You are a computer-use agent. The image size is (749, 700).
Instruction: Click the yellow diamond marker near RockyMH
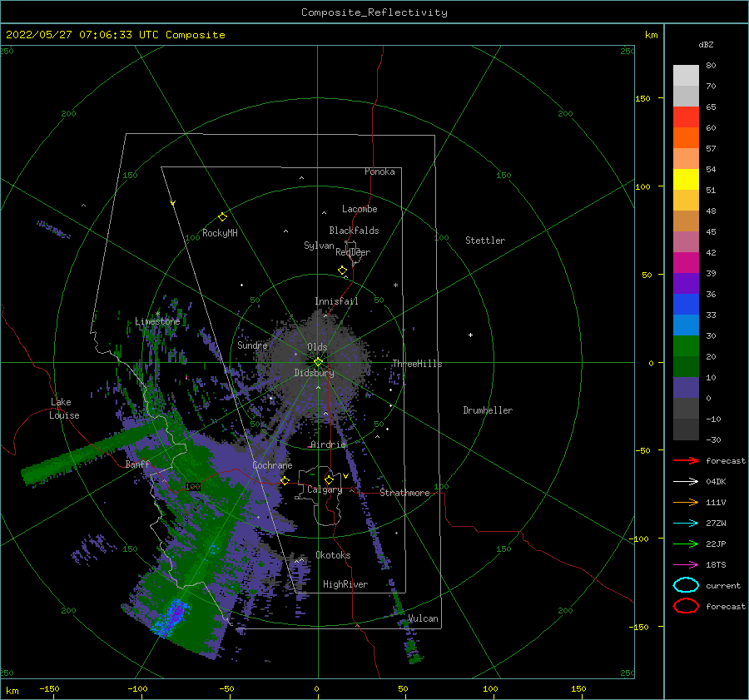click(222, 217)
